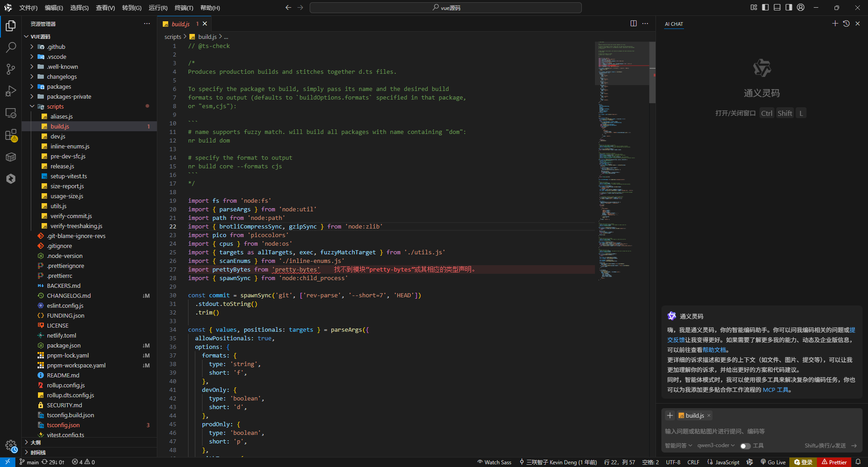The height and width of the screenshot is (467, 868).
Task: Toggle primary sidebar visibility
Action: pyautogui.click(x=765, y=7)
